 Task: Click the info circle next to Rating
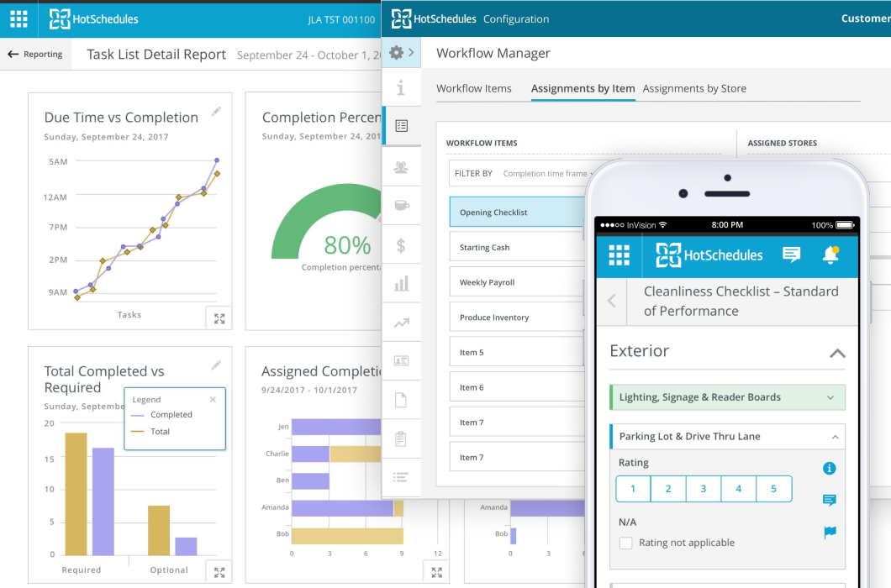click(x=830, y=468)
